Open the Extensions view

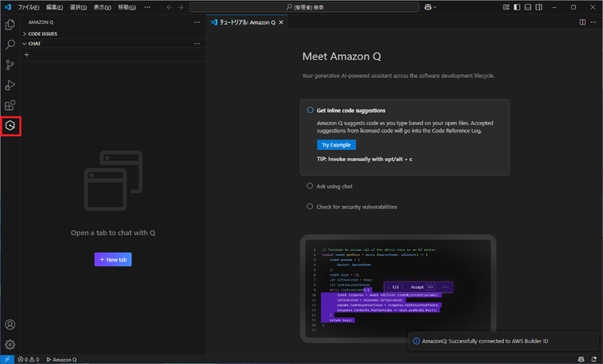click(10, 105)
